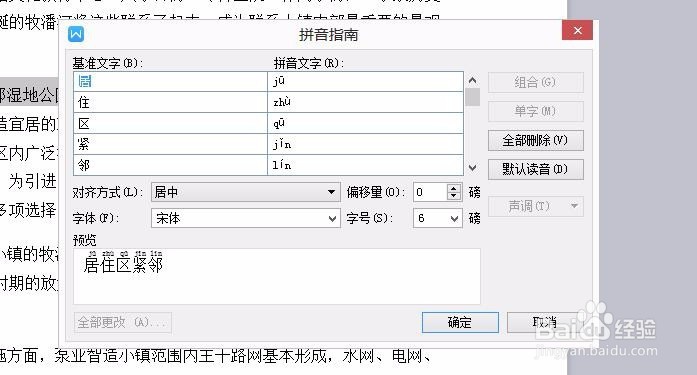697x375 pixels.
Task: Click the 预览 label
Action: pos(84,240)
